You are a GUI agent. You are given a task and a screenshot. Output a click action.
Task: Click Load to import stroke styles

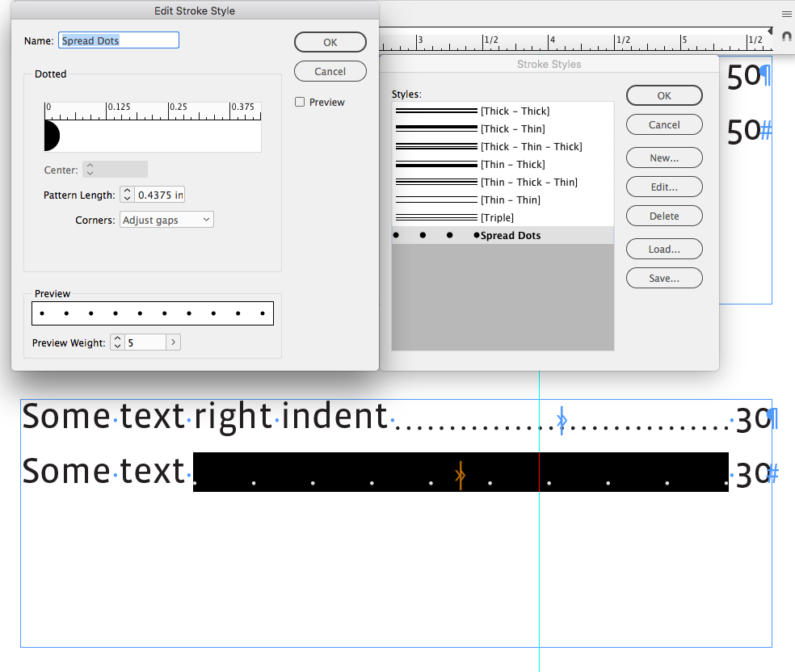[x=663, y=249]
